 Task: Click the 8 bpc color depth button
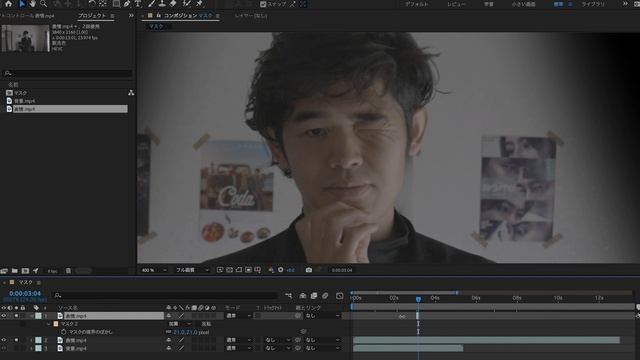[52, 271]
